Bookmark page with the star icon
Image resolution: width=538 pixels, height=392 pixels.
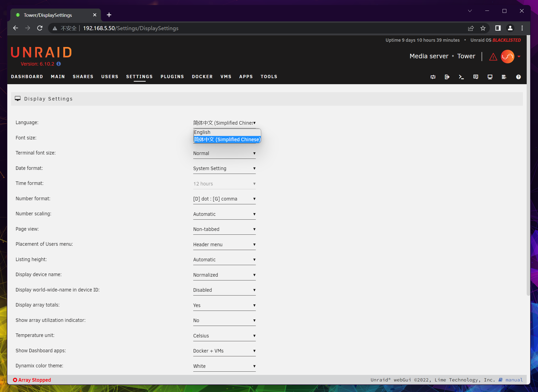(x=483, y=28)
